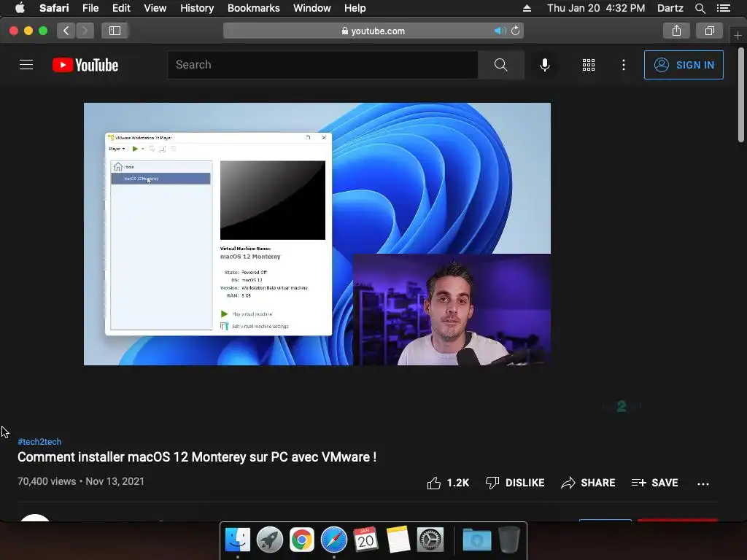Image resolution: width=747 pixels, height=560 pixels.
Task: Open Calendar from the Dock
Action: point(366,540)
